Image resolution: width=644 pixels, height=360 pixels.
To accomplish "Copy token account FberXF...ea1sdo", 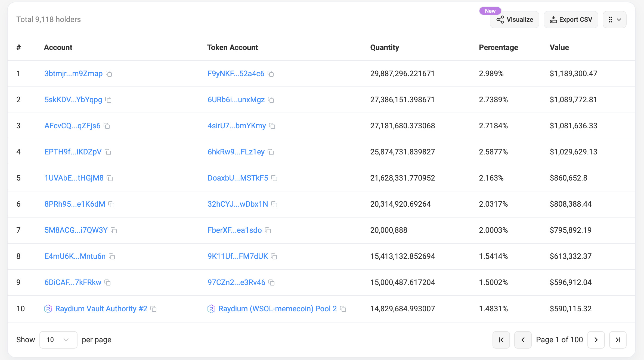I will click(x=268, y=230).
